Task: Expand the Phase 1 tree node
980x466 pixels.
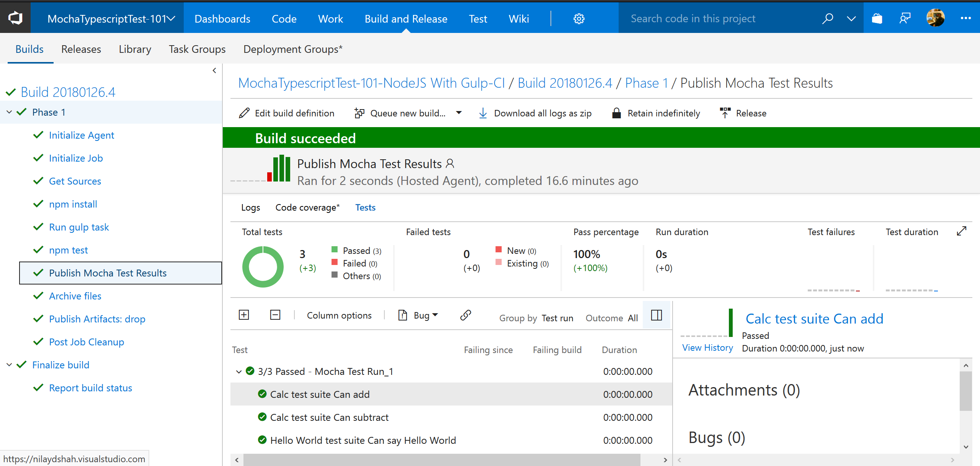Action: 13,112
